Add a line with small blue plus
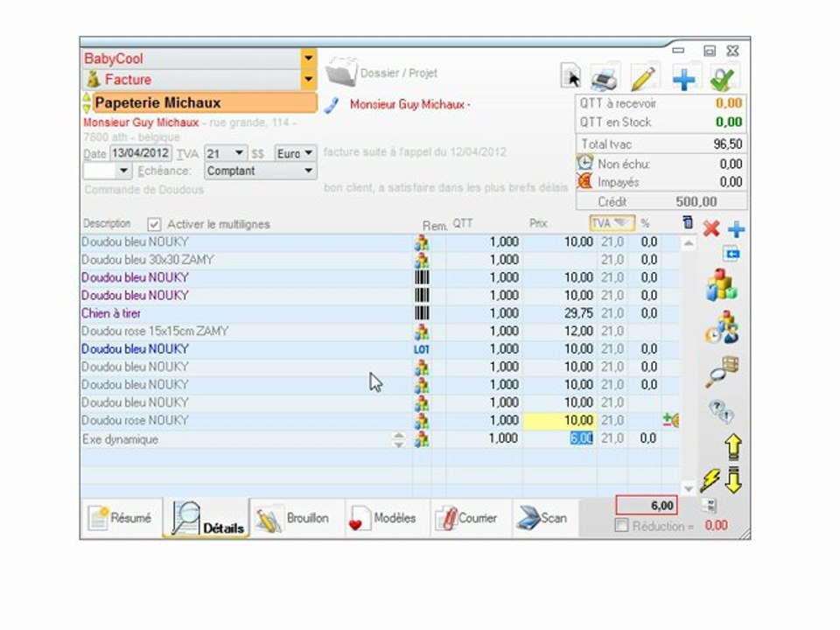 coord(737,229)
